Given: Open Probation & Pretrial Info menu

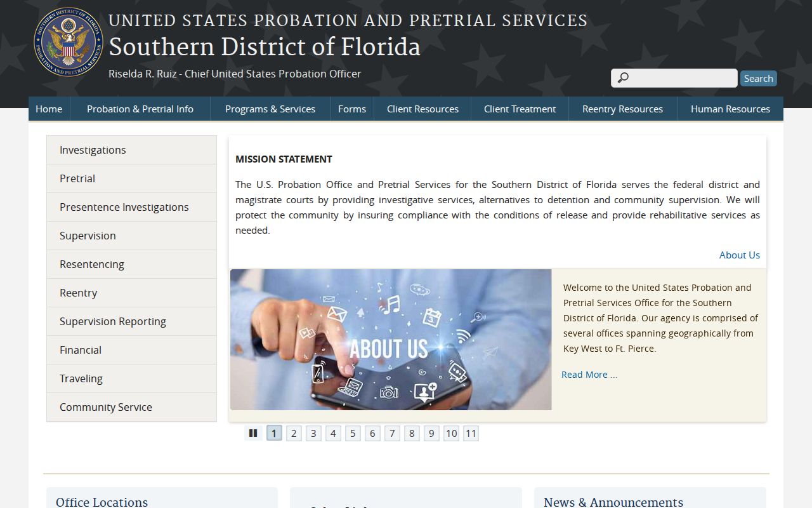Looking at the screenshot, I should click(140, 109).
